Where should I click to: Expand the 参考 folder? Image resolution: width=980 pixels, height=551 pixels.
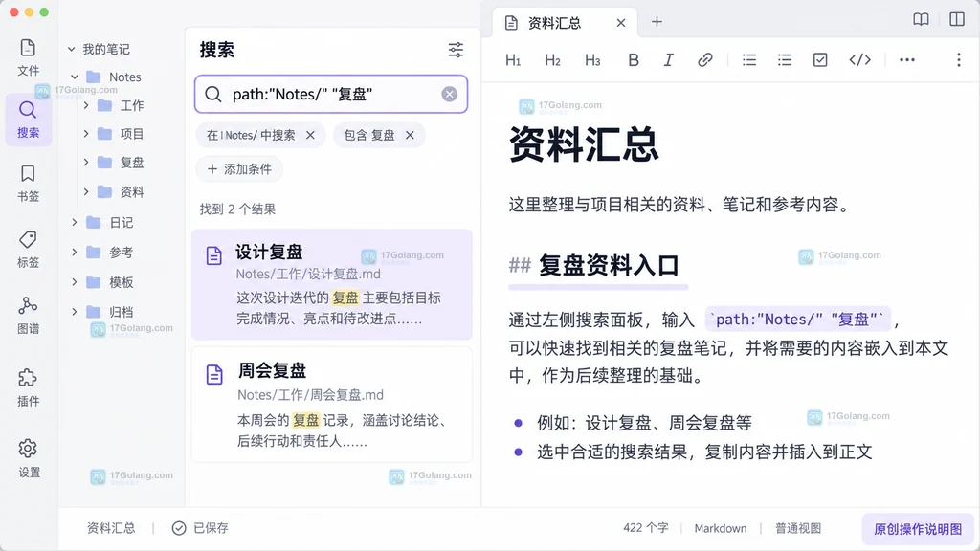(x=75, y=252)
